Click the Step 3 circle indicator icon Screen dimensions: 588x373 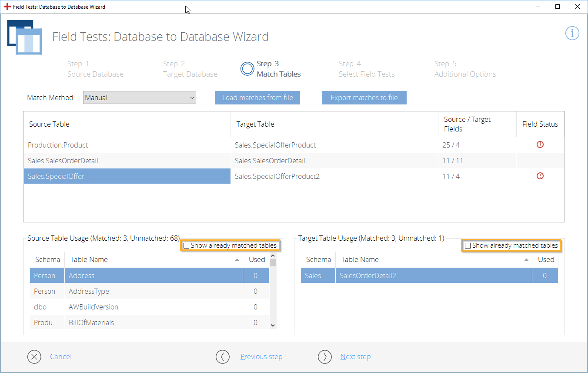tap(247, 69)
